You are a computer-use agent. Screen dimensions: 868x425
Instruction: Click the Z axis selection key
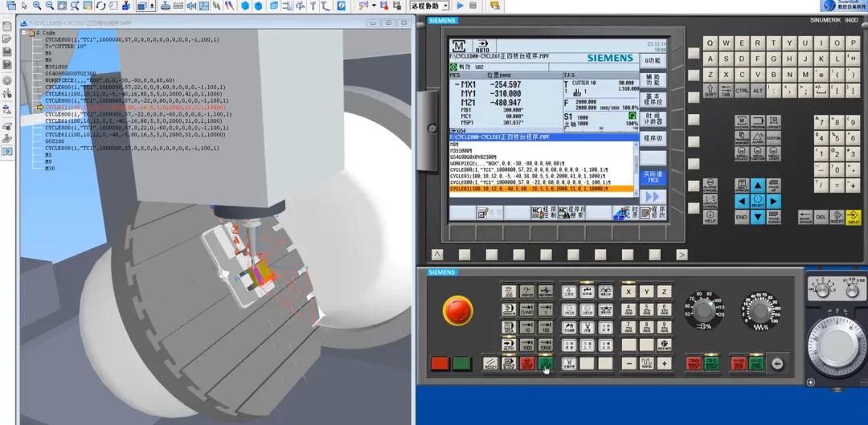(664, 292)
